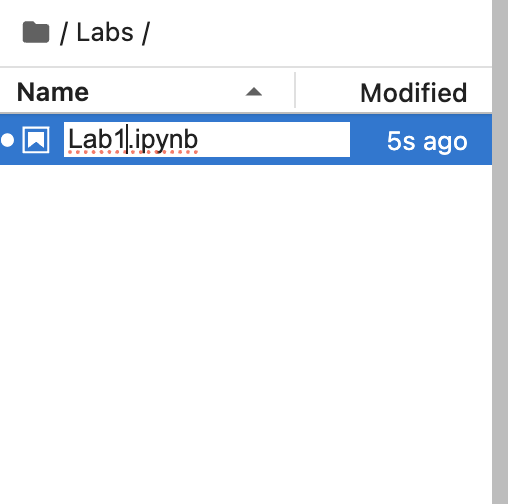Click the notebook icon of Lab1.ipynb

pyautogui.click(x=36, y=140)
